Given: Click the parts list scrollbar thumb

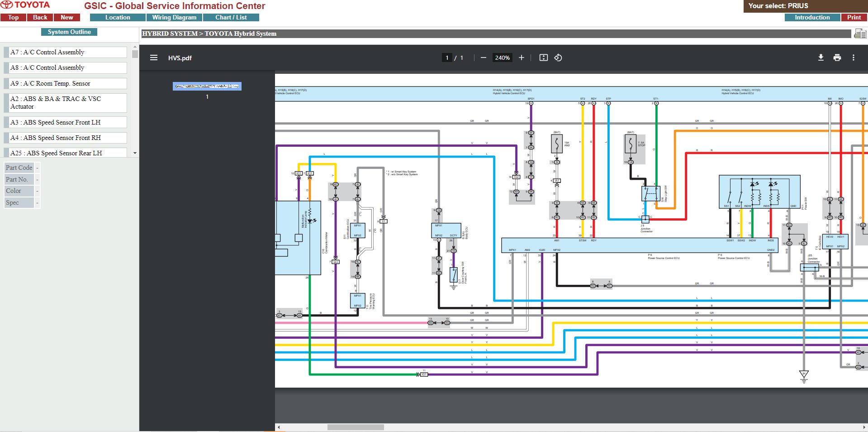Looking at the screenshot, I should [x=135, y=54].
